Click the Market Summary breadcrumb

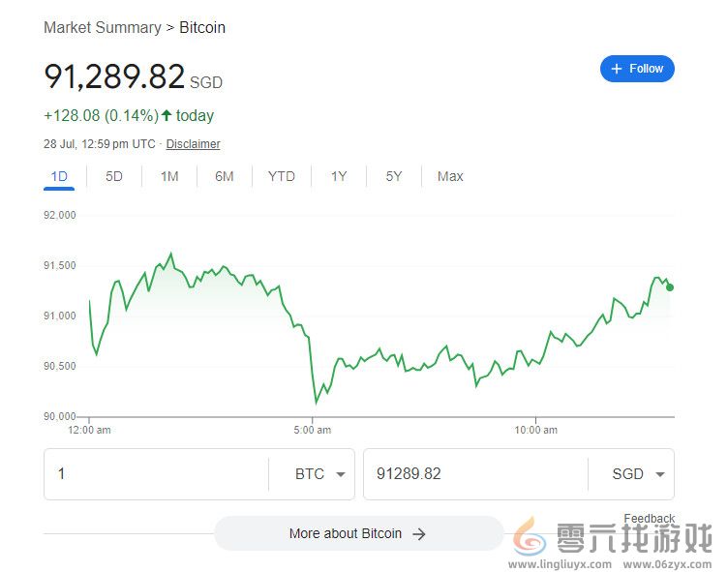tap(103, 27)
